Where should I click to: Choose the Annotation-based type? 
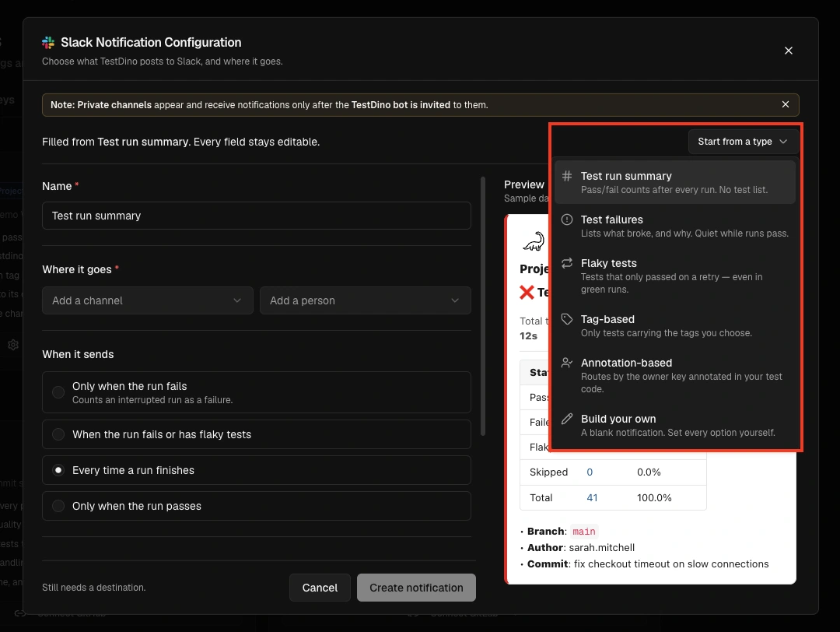[674, 375]
